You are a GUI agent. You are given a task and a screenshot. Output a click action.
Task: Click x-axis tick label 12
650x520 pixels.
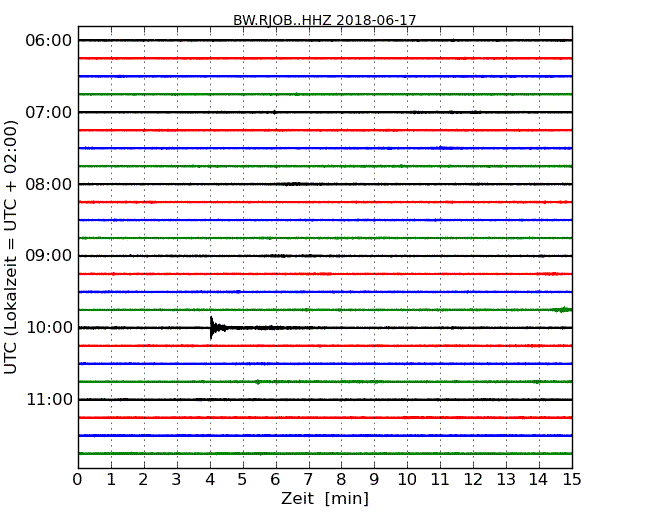(x=473, y=480)
